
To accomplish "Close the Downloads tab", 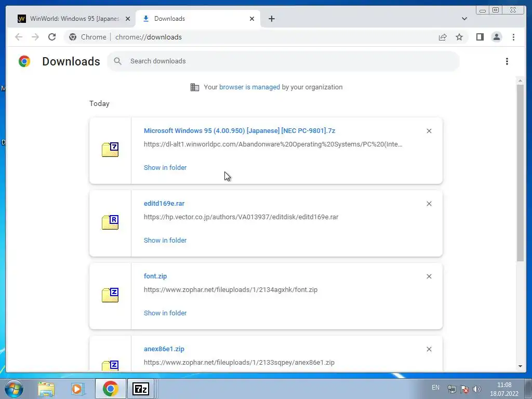I will click(x=252, y=19).
